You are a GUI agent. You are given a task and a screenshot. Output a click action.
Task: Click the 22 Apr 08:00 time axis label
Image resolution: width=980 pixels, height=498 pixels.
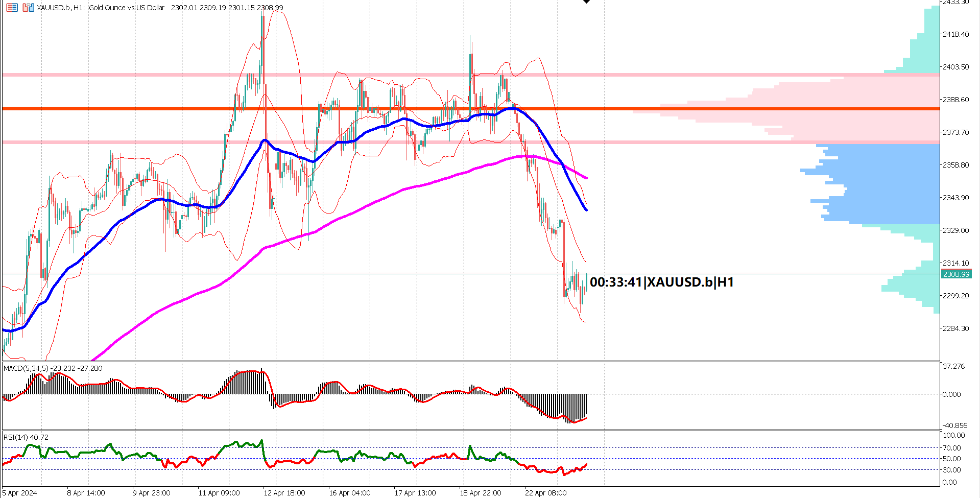pyautogui.click(x=545, y=493)
